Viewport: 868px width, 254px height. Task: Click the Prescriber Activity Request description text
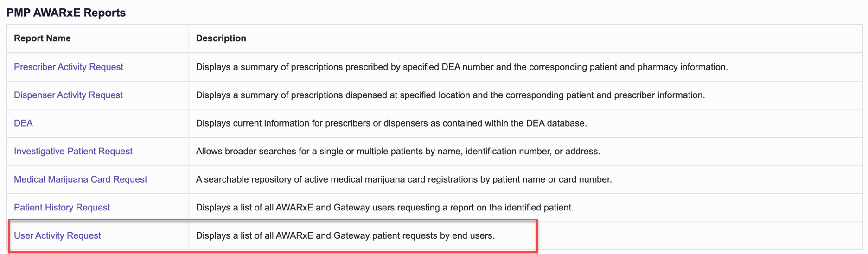click(462, 67)
